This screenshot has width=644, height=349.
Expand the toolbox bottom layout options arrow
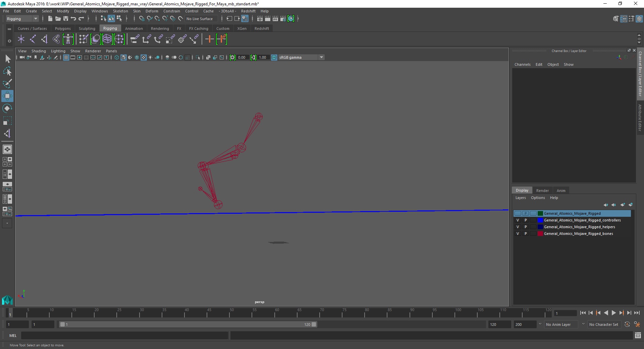[7, 223]
